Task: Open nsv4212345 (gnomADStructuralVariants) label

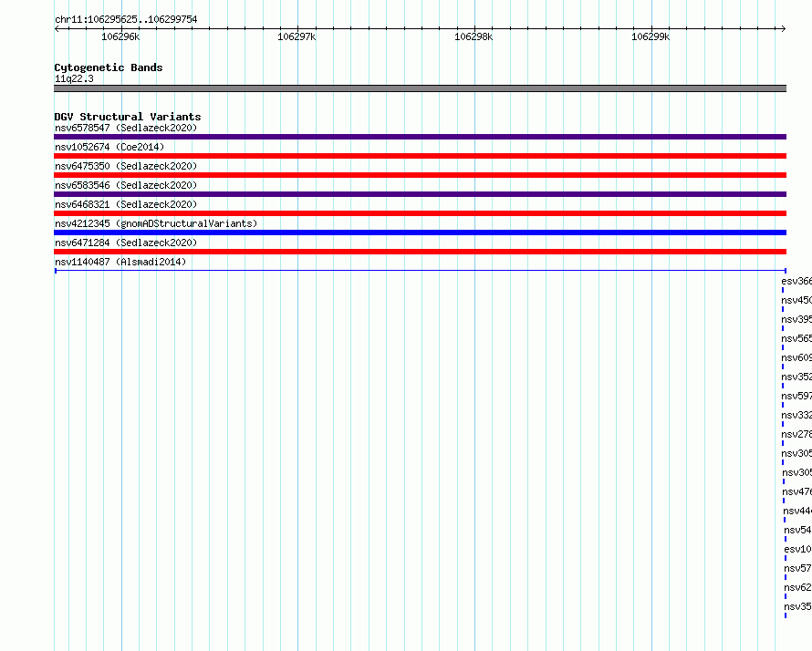Action: 156,223
